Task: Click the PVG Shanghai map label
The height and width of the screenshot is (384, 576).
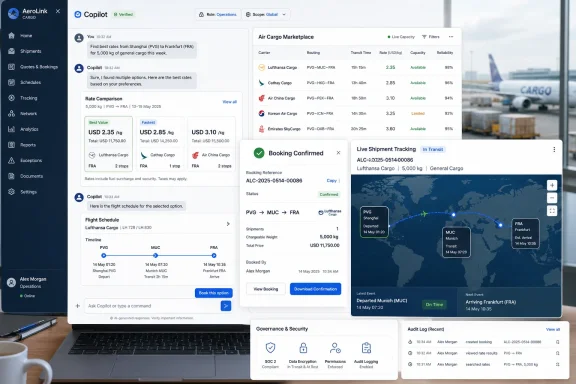Action: click(x=374, y=222)
